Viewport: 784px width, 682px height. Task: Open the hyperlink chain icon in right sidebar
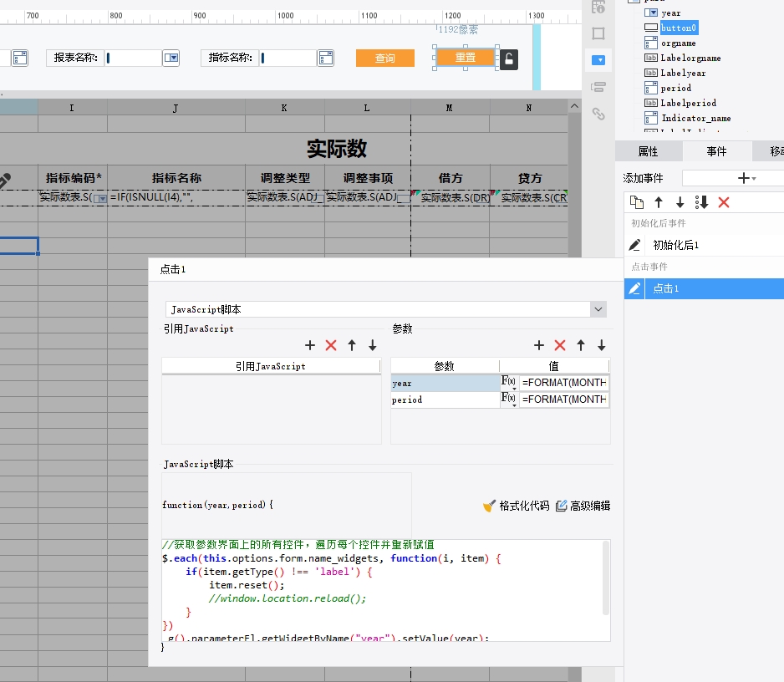pos(598,114)
